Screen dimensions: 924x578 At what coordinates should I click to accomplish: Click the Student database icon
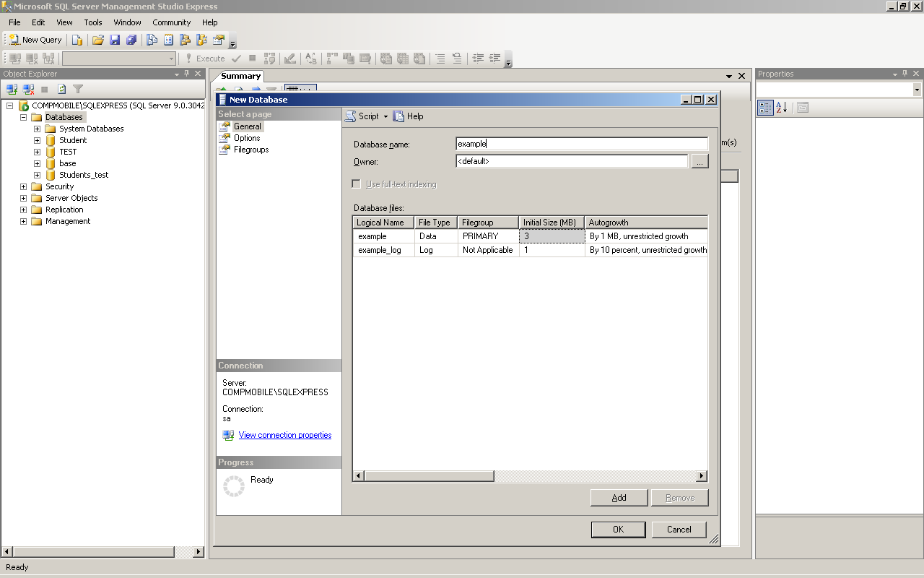tap(51, 140)
